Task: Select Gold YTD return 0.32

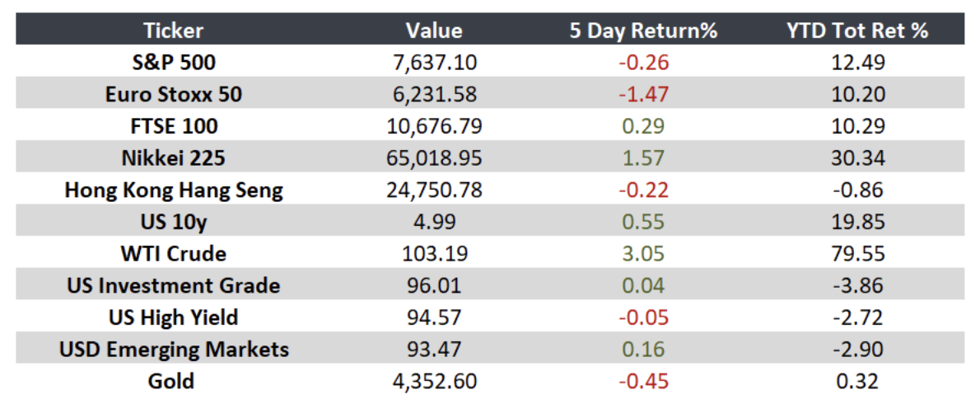Action: click(856, 382)
